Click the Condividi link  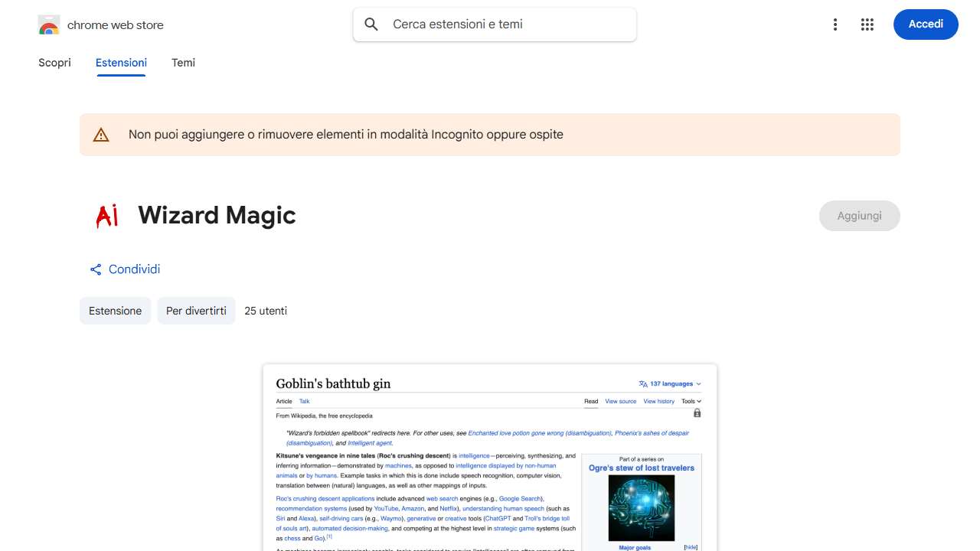click(135, 269)
